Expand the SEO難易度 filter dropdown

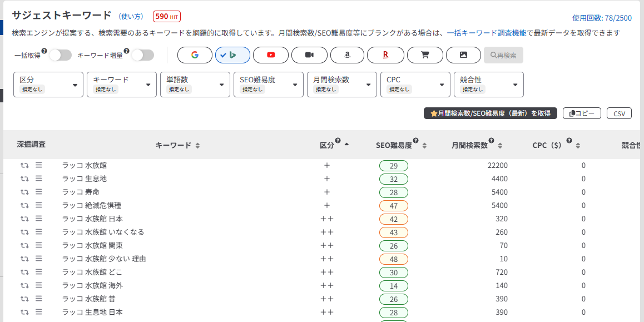[x=269, y=85]
